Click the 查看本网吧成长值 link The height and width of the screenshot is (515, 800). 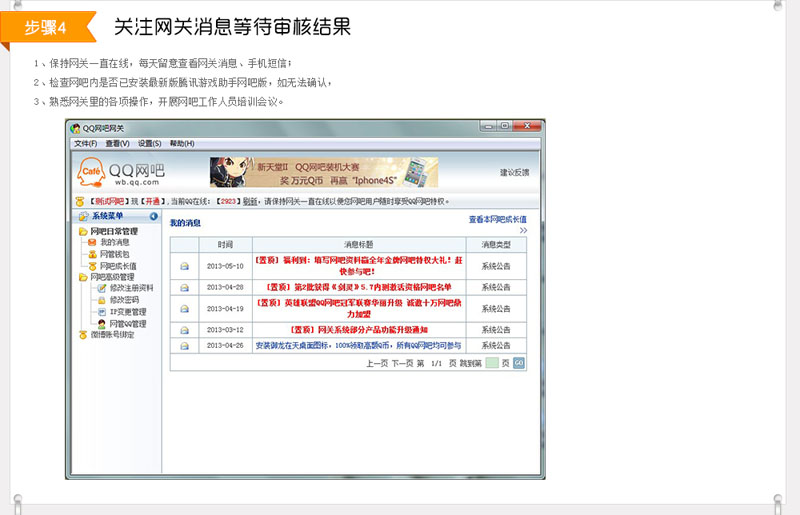coord(497,219)
